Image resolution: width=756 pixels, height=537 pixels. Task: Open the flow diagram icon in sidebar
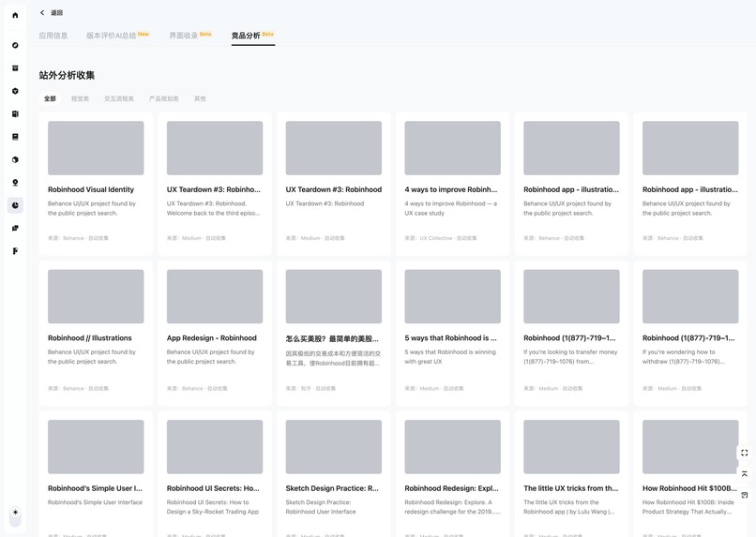click(15, 251)
